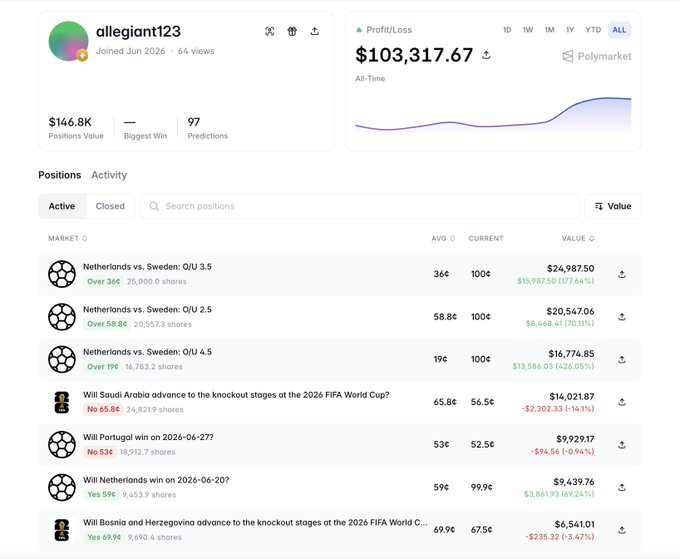This screenshot has width=680, height=559.
Task: Click the -$2,302.33 (-14.1%) loss figure
Action: (558, 409)
